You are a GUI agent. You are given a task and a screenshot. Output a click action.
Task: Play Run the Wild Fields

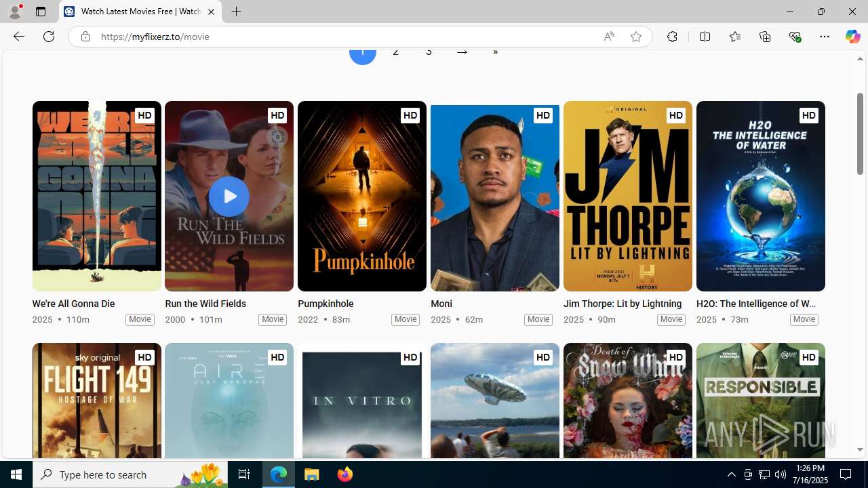click(x=229, y=197)
